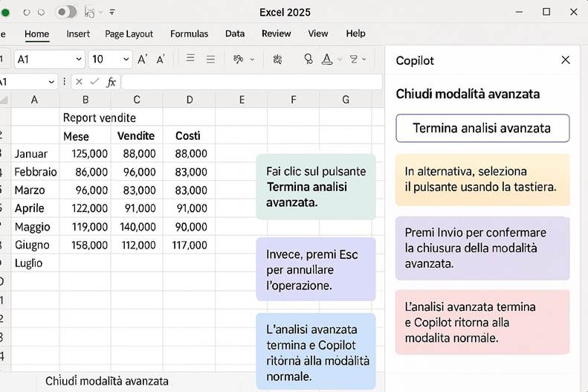Click the purple Premi Invio card in Copilot
This screenshot has height=392, width=588.
(x=482, y=248)
